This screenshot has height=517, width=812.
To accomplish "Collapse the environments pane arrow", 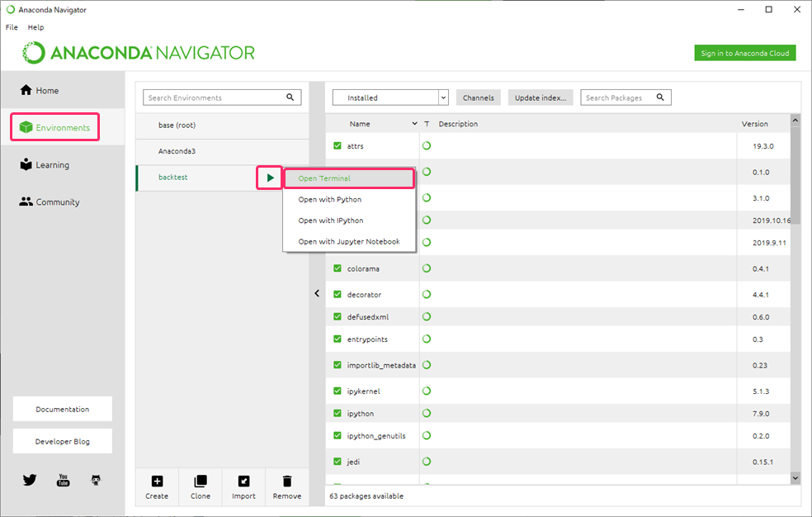I will pyautogui.click(x=317, y=293).
